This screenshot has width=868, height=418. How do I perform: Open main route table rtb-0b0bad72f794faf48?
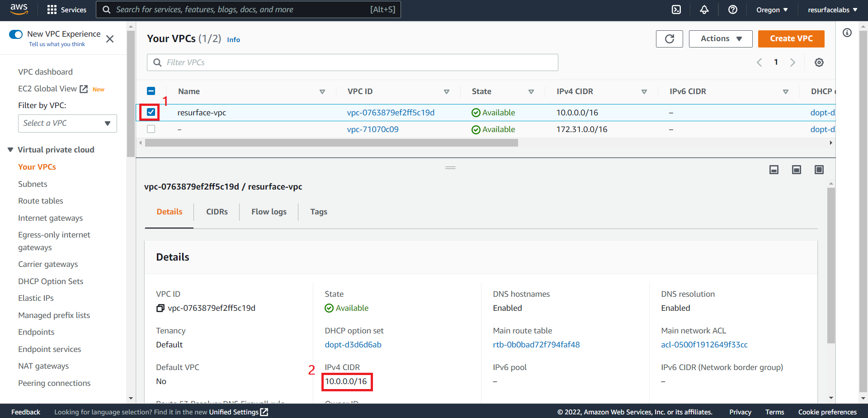coord(536,345)
